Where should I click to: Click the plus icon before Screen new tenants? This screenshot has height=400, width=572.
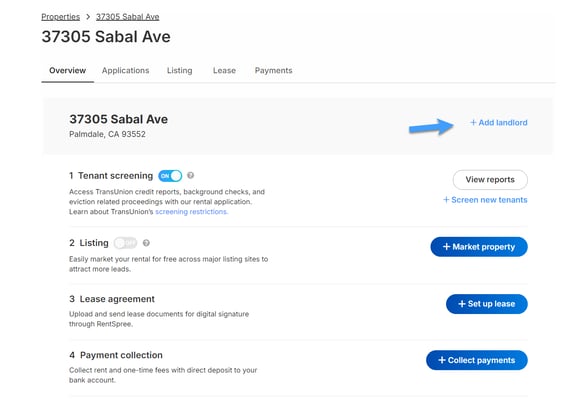[x=446, y=200]
